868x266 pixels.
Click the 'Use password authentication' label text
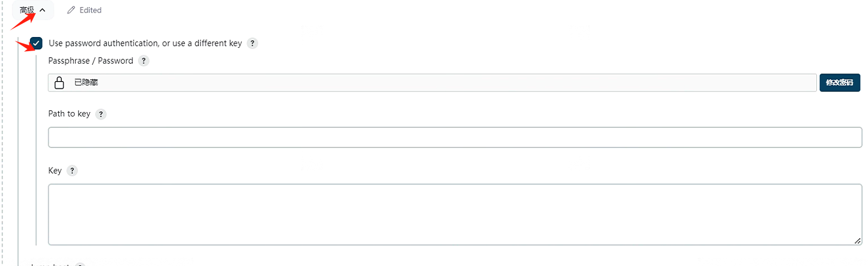pyautogui.click(x=145, y=44)
